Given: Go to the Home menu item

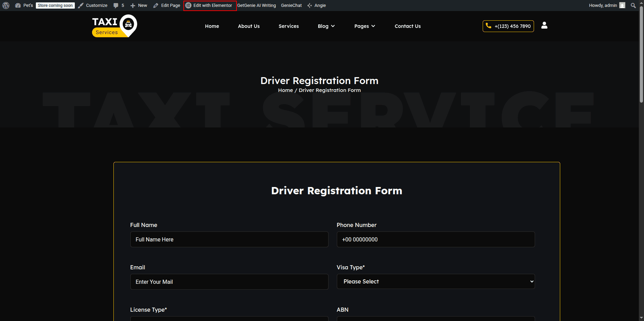Looking at the screenshot, I should (212, 26).
